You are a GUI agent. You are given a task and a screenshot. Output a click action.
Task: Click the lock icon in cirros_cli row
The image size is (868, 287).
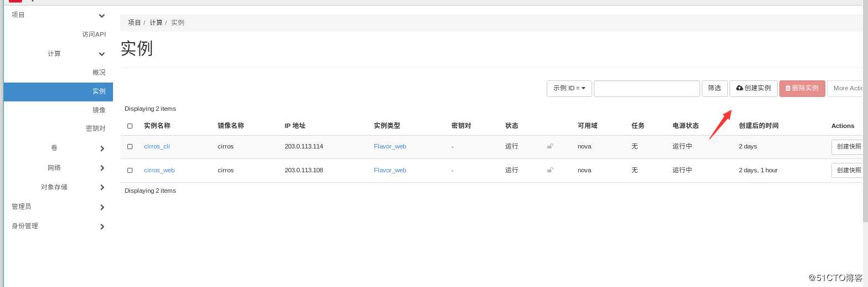(x=550, y=146)
